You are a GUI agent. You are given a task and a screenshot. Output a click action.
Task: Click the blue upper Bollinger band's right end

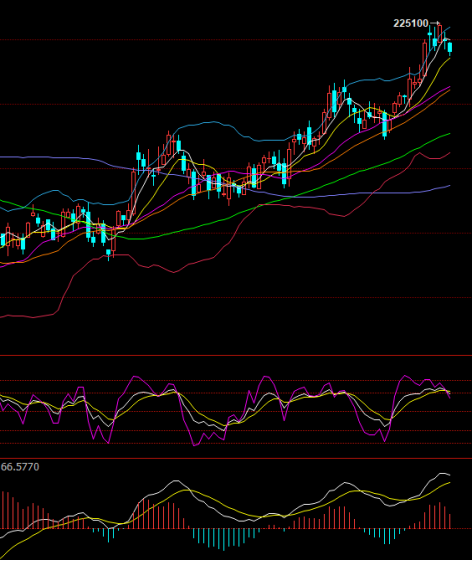pyautogui.click(x=449, y=28)
